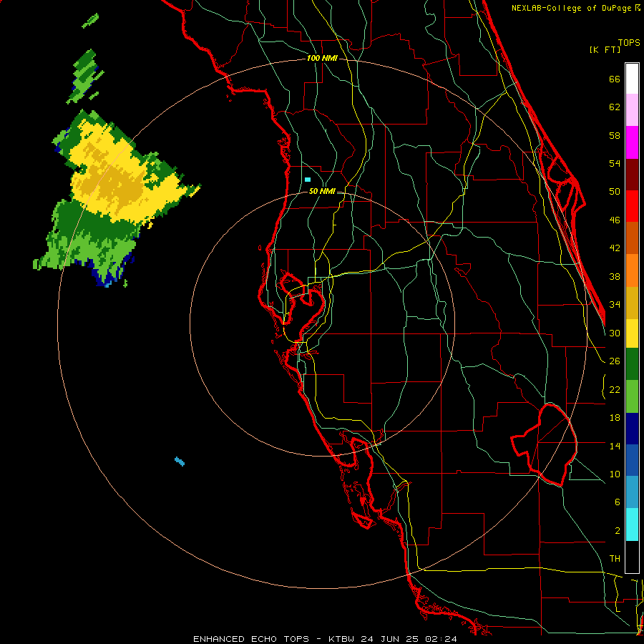The image size is (644, 644).
Task: Click the 100 NMI range ring label
Action: (322, 58)
